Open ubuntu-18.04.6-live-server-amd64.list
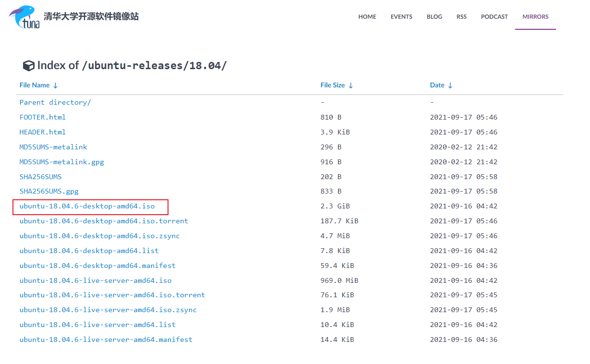This screenshot has width=590, height=364. click(97, 325)
